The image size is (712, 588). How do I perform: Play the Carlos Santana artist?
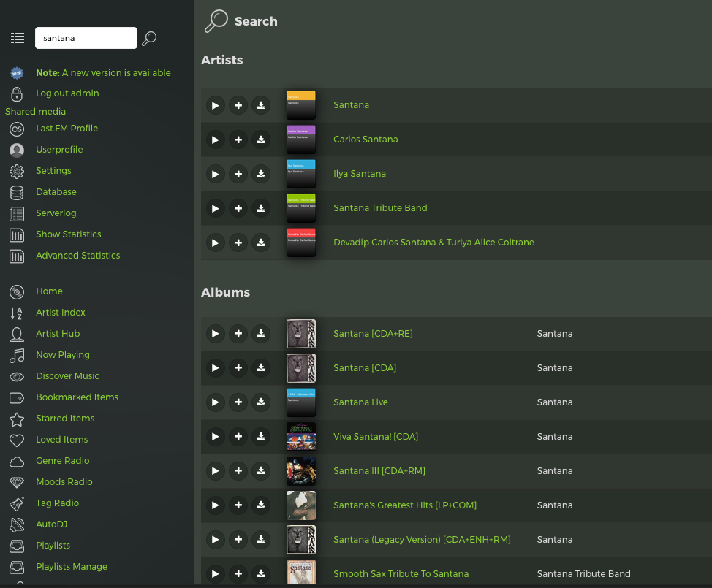[215, 140]
